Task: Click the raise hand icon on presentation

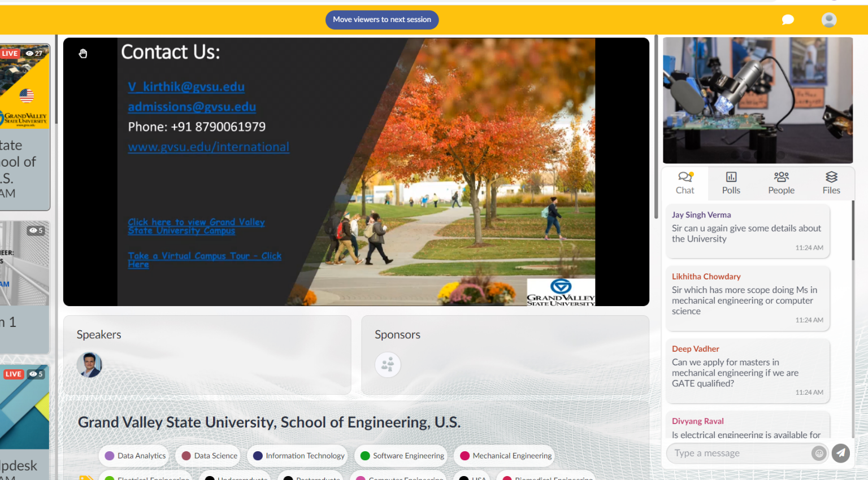Action: 83,54
